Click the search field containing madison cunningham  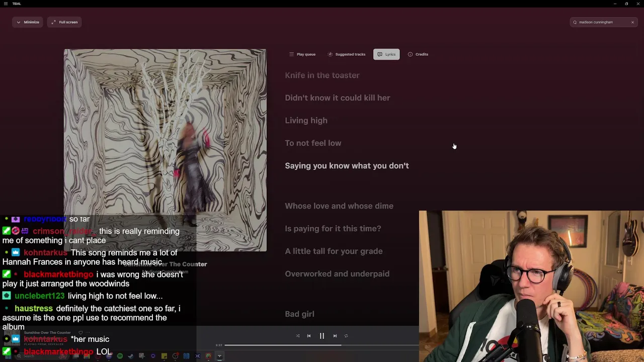click(604, 22)
